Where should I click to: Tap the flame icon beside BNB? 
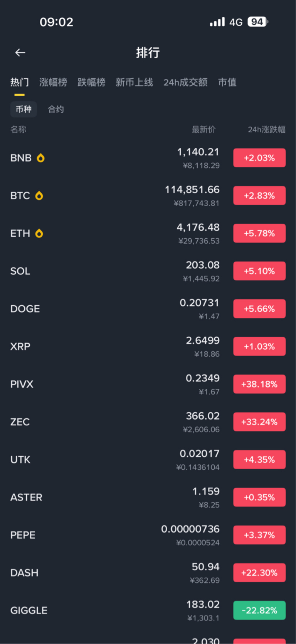point(40,158)
